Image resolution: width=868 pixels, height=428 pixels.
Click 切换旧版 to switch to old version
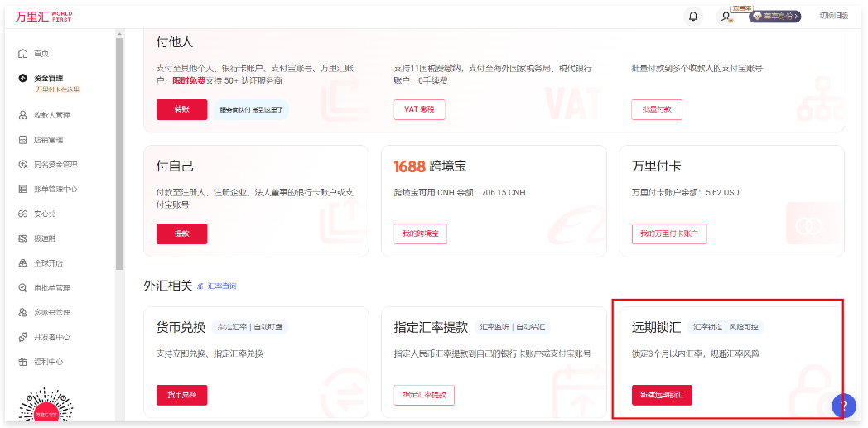click(834, 16)
